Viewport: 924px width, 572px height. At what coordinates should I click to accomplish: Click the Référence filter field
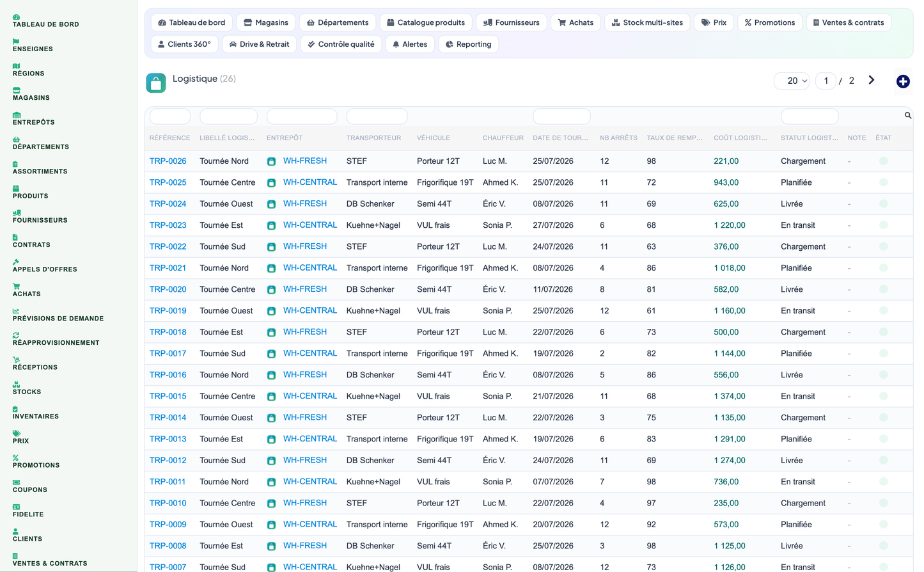point(170,116)
